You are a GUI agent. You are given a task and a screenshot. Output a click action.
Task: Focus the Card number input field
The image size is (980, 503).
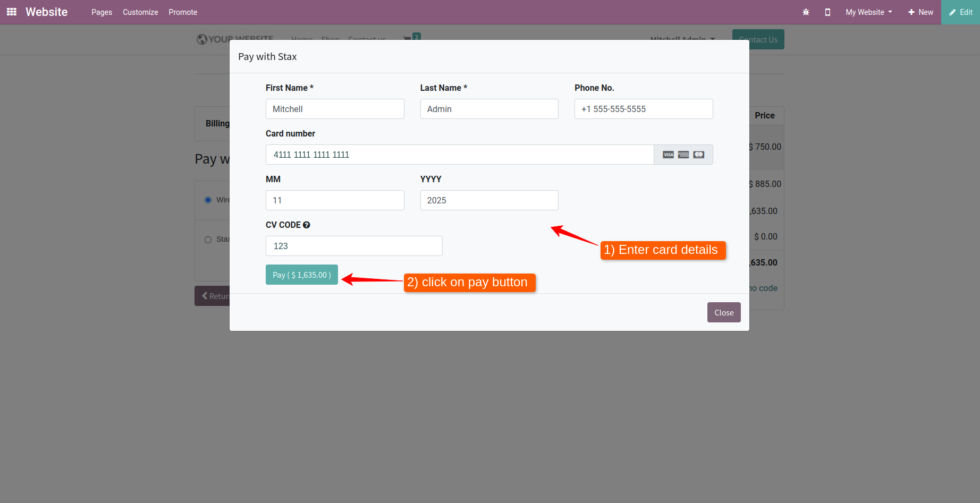click(x=460, y=155)
